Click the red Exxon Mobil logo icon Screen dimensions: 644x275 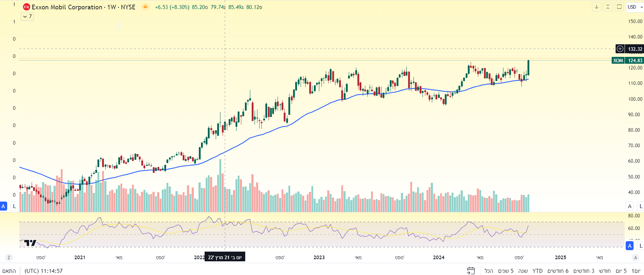coord(27,7)
